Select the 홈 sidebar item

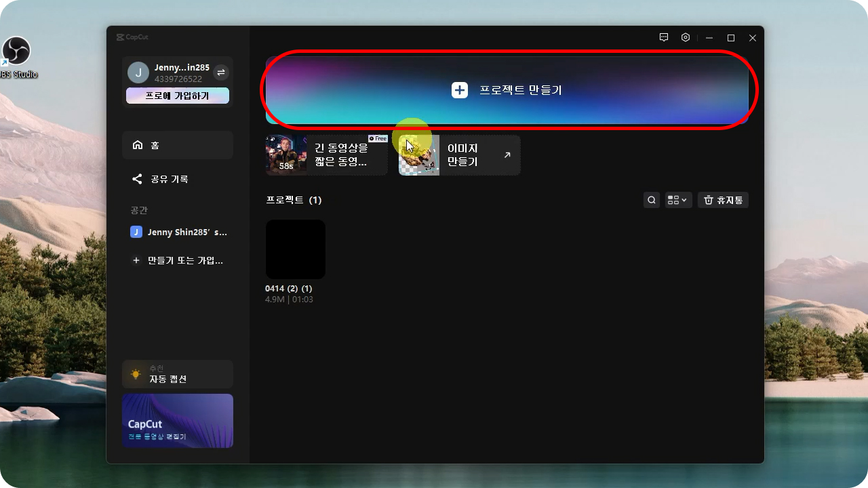point(178,145)
